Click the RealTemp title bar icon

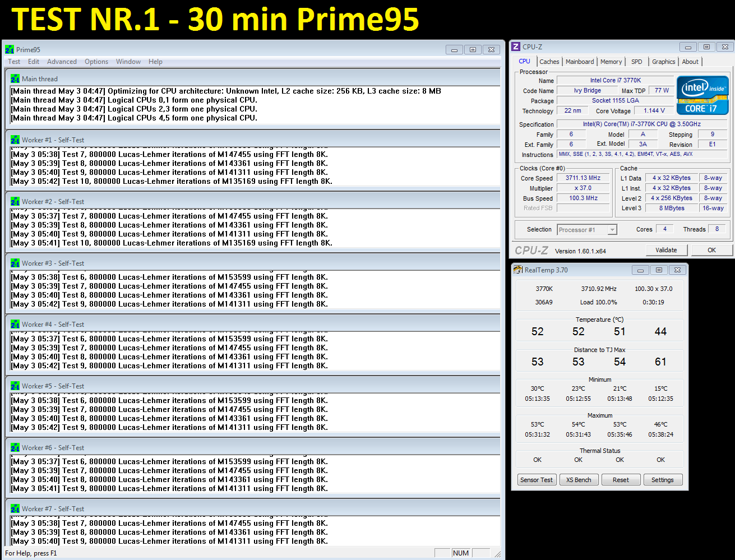[x=518, y=270]
